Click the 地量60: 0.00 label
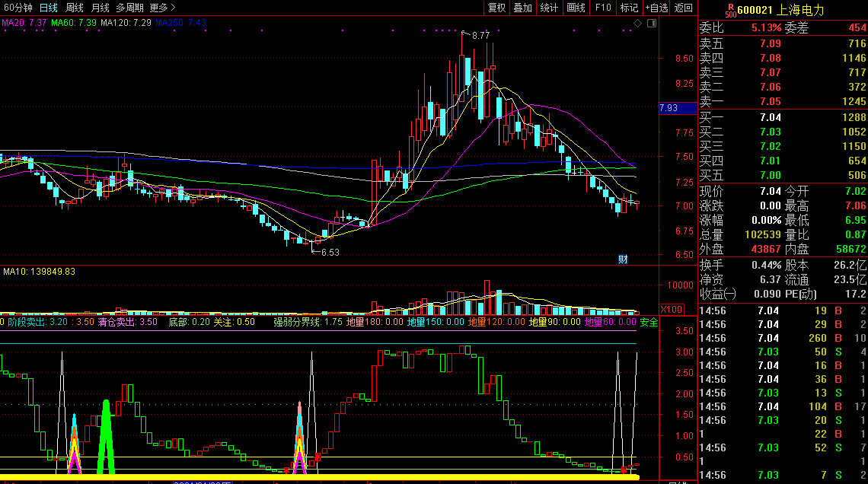The image size is (868, 484). (611, 322)
